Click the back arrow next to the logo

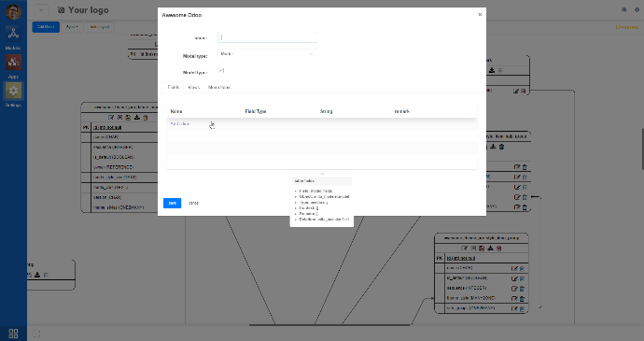pyautogui.click(x=41, y=10)
